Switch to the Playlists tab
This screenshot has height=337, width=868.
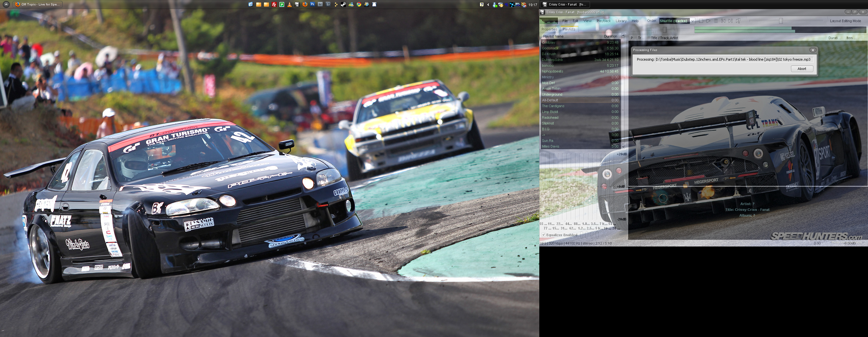pyautogui.click(x=569, y=29)
